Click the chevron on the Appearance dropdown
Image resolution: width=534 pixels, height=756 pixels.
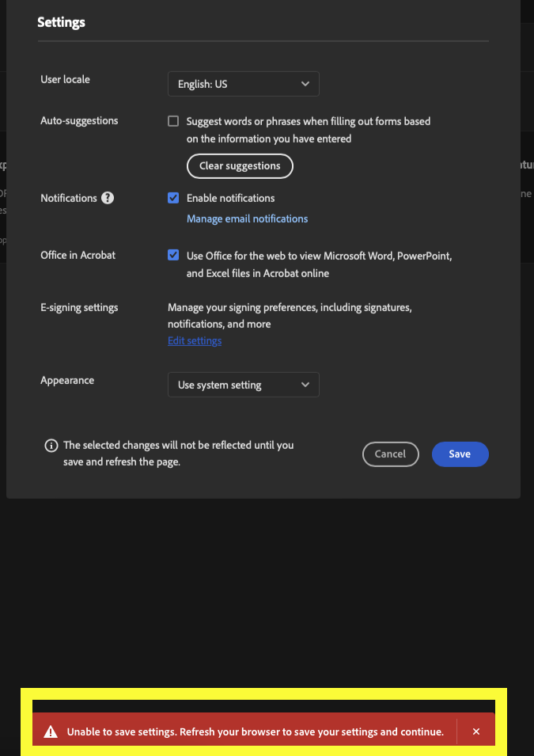tap(305, 385)
